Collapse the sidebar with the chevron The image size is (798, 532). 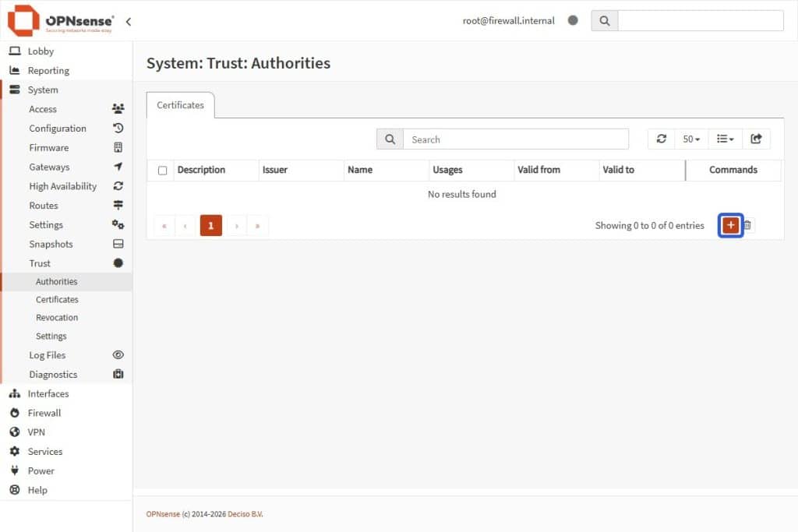[x=129, y=23]
